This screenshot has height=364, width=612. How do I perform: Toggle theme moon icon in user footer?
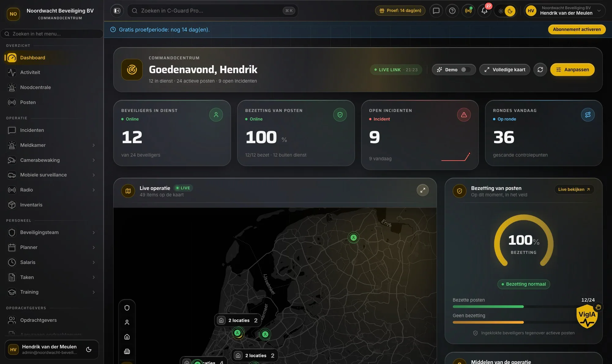pos(89,349)
